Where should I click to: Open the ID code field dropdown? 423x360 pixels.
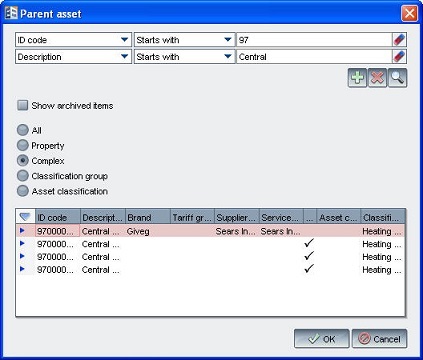tap(125, 40)
